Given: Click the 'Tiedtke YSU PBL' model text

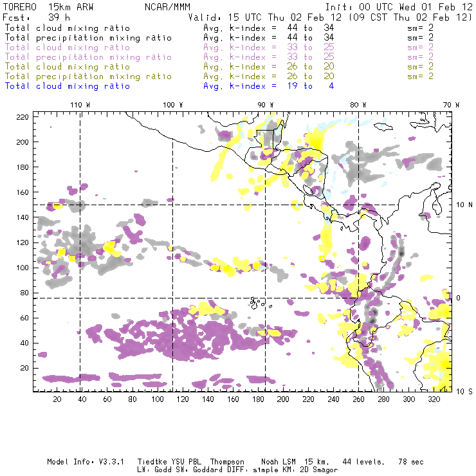Looking at the screenshot, I should tap(169, 462).
